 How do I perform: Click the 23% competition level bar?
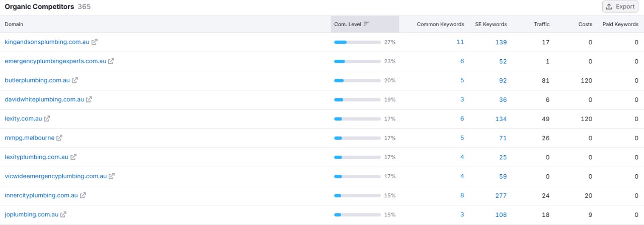coord(357,61)
